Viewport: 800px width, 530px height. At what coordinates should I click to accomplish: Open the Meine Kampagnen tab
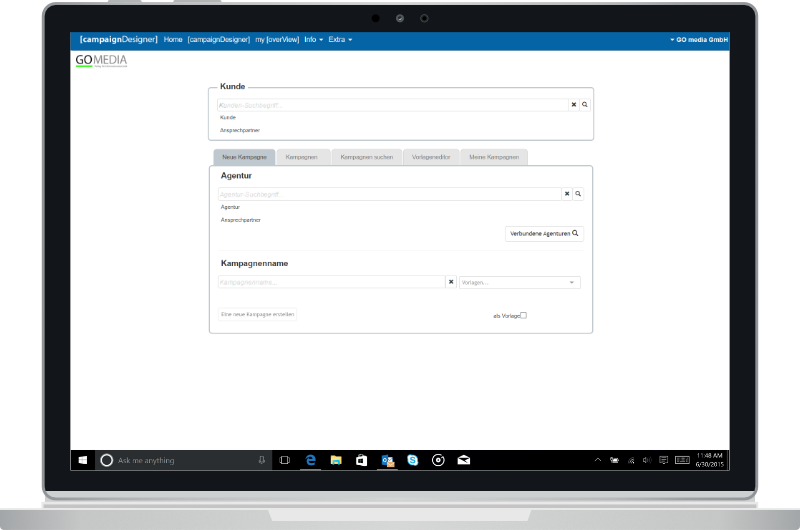[x=494, y=157]
